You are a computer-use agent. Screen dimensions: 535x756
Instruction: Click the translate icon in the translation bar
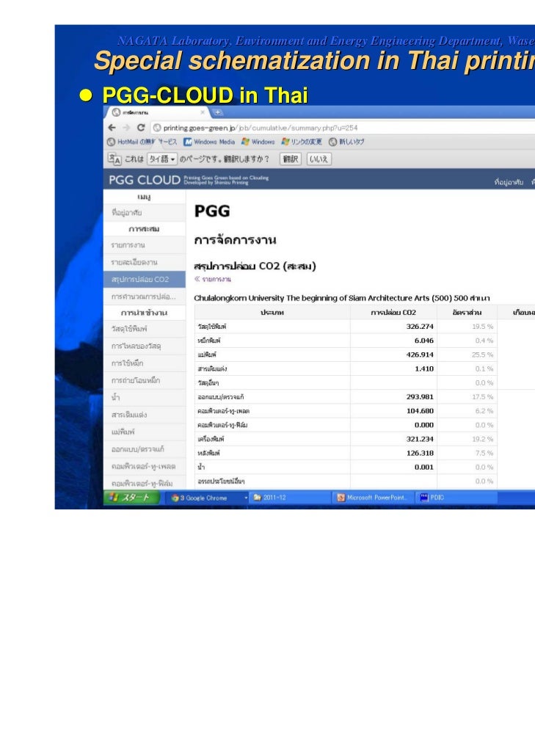[114, 159]
